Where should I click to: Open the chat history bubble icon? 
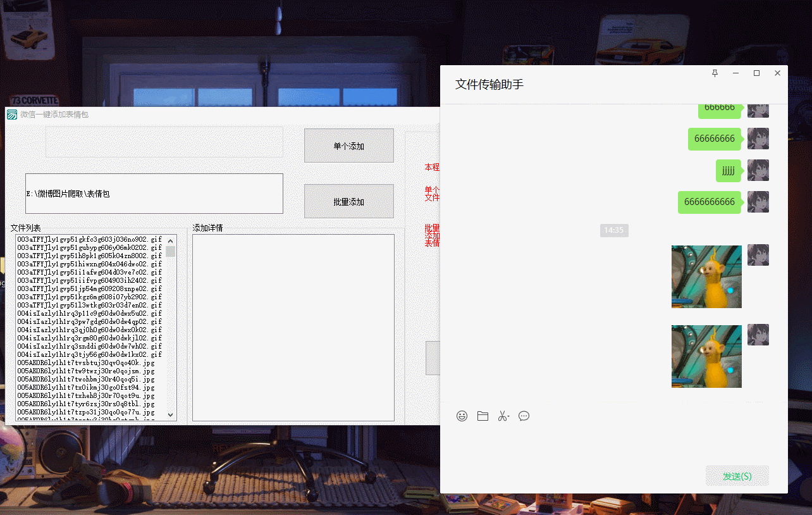(x=524, y=416)
